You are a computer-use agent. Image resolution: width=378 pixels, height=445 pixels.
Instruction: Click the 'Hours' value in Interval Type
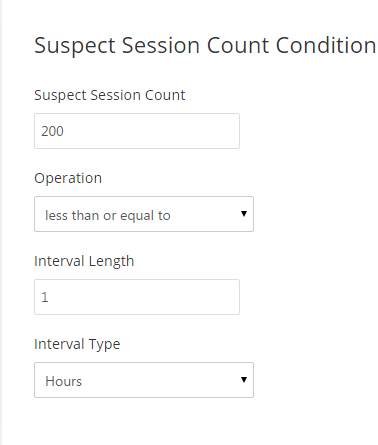(63, 381)
